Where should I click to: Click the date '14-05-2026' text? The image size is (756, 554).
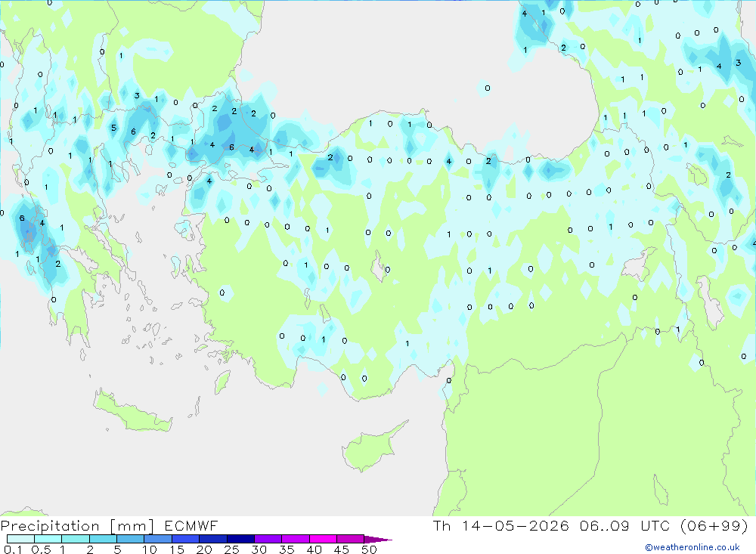[515, 525]
